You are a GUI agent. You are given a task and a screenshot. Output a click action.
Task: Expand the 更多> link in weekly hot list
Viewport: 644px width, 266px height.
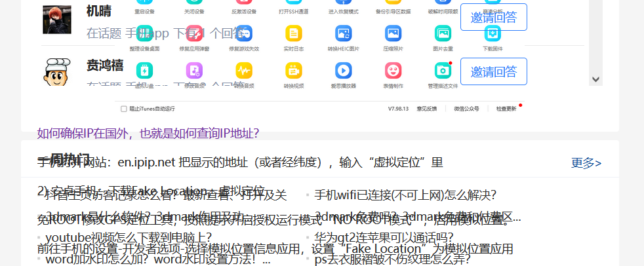click(586, 163)
